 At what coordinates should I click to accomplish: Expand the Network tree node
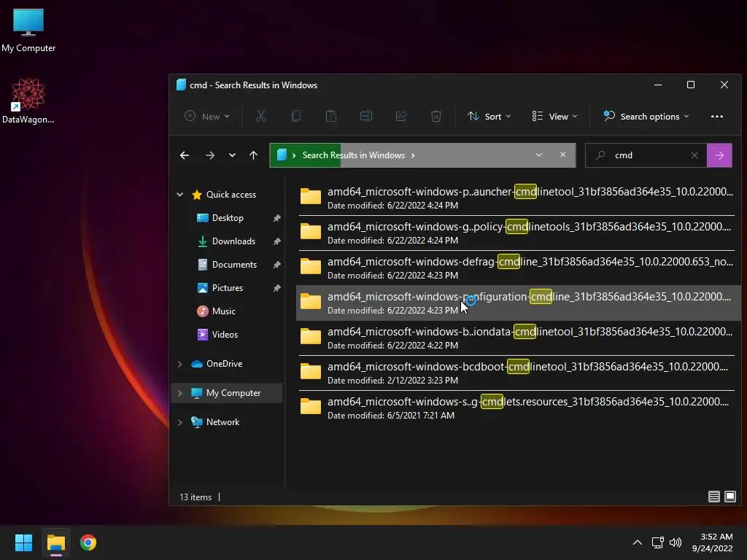[180, 422]
